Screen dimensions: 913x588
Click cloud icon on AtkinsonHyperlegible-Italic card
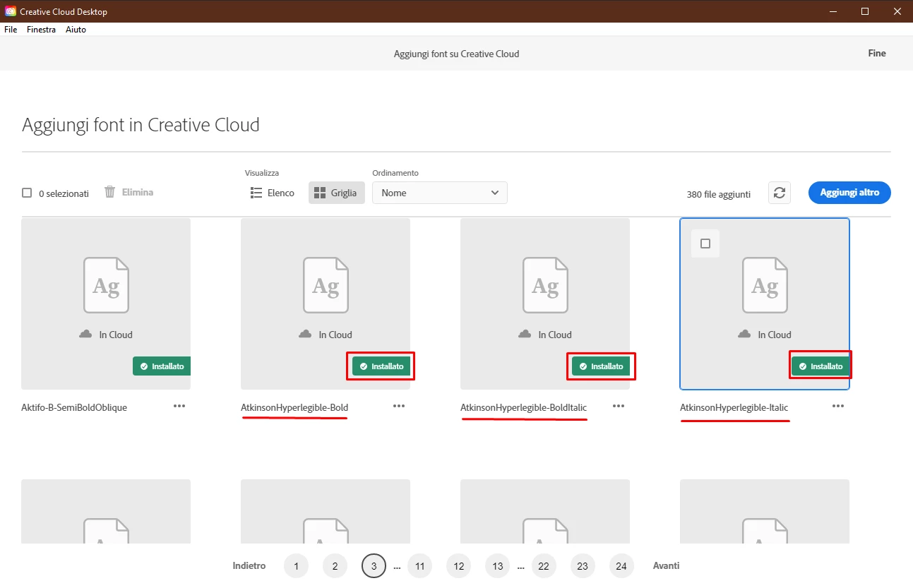pyautogui.click(x=744, y=334)
